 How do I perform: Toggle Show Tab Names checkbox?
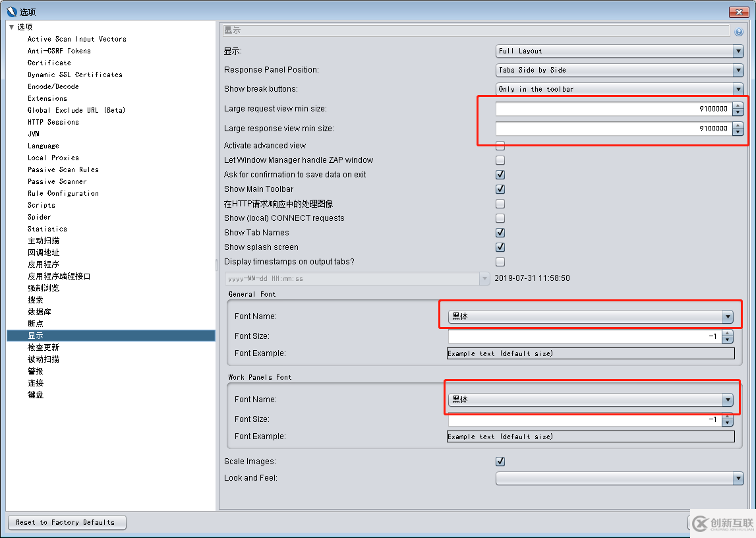(x=500, y=233)
